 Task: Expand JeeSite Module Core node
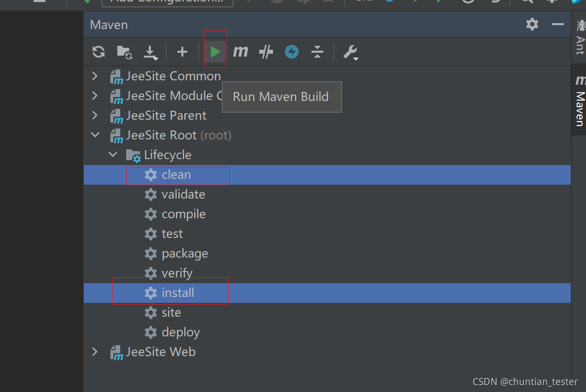pyautogui.click(x=95, y=96)
